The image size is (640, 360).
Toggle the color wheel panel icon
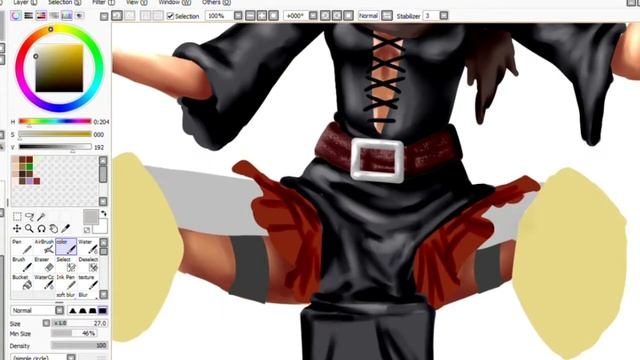16,16
